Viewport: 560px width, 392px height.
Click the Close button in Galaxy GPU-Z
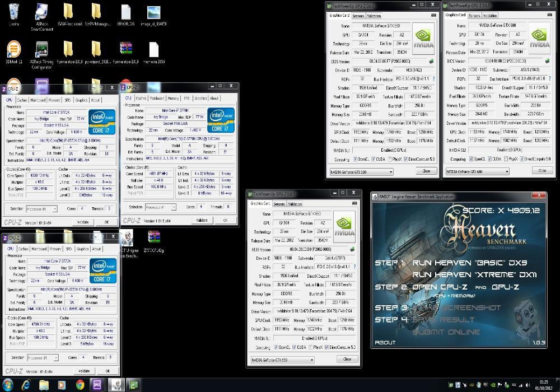(347, 359)
